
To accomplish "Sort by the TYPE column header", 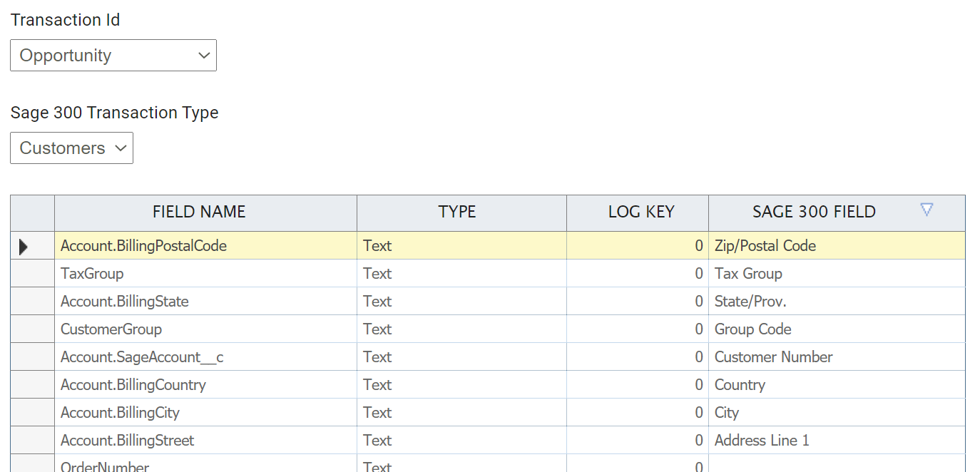I will [x=457, y=212].
